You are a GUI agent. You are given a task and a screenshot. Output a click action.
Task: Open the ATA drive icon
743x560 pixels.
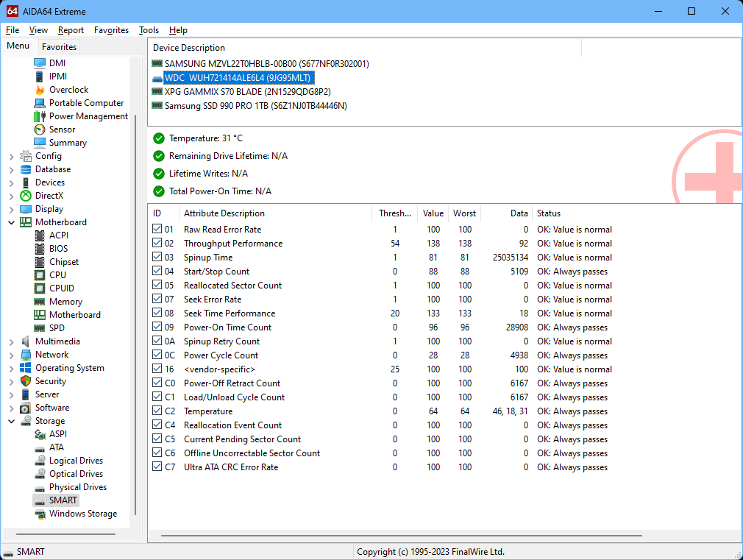click(40, 448)
